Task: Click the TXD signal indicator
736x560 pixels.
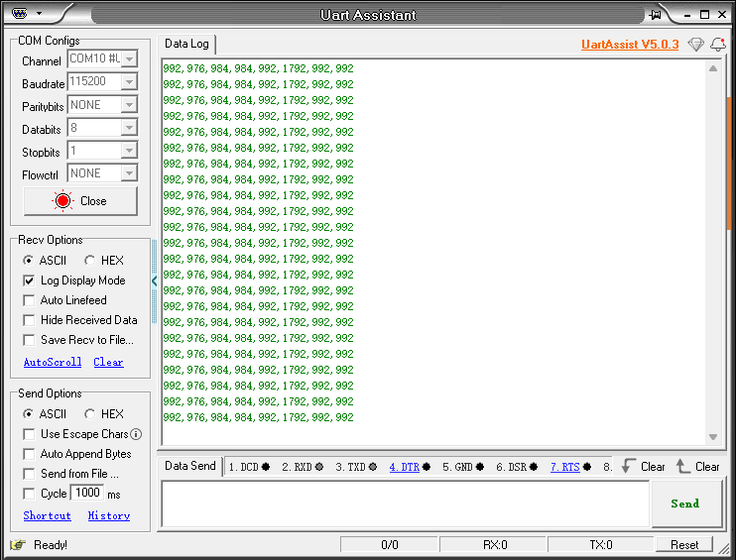Action: tap(373, 467)
